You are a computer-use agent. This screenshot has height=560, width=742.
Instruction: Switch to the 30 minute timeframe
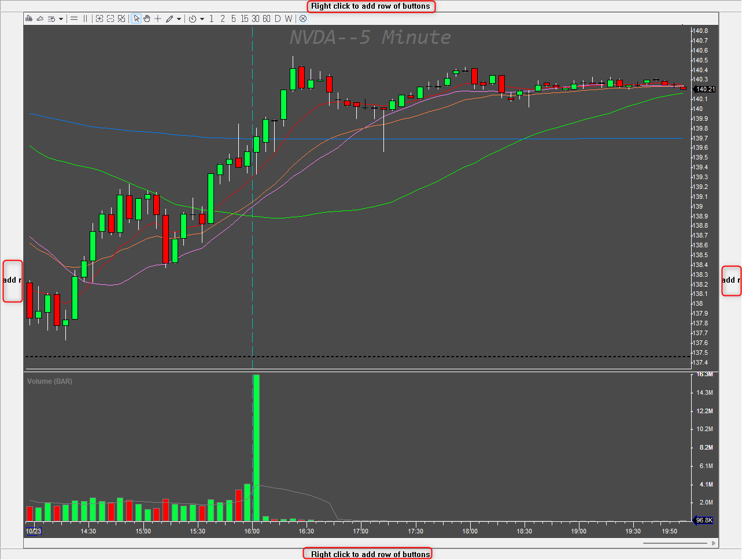coord(256,18)
